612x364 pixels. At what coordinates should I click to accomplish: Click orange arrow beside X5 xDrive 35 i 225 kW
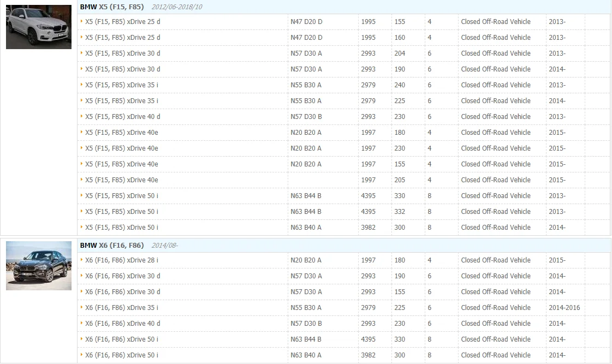[81, 100]
